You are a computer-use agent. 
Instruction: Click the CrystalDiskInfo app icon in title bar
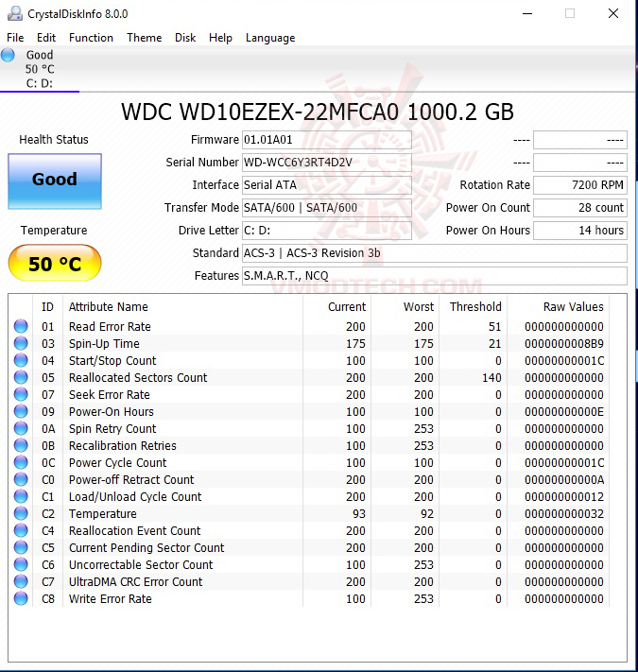pyautogui.click(x=15, y=14)
